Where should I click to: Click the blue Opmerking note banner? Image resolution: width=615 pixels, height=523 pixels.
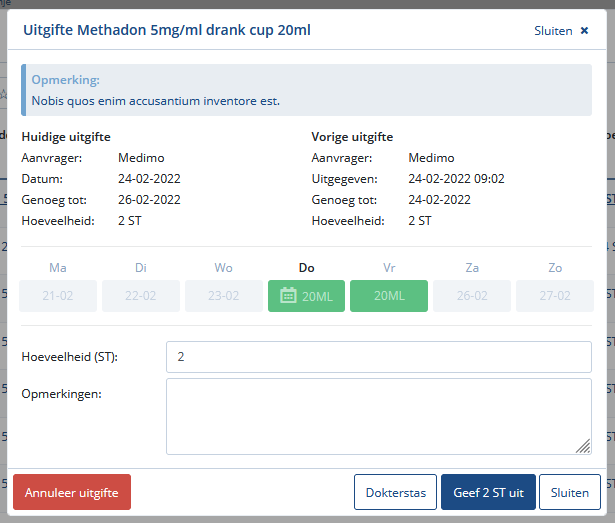click(306, 90)
